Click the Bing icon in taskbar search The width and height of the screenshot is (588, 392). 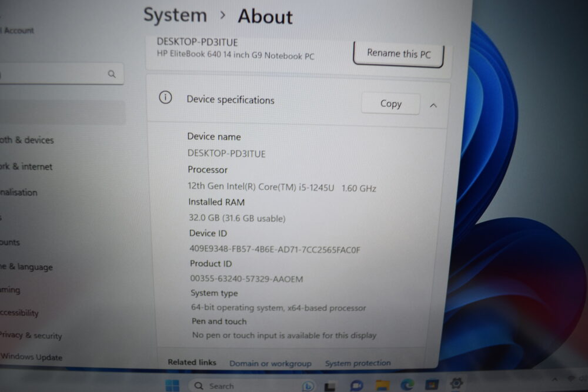coord(308,386)
